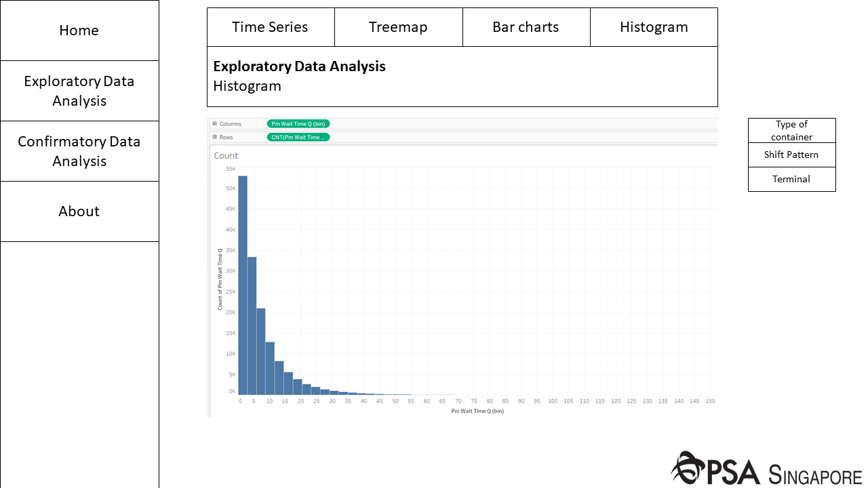Open the Time Series tab
The image size is (868, 488).
pyautogui.click(x=270, y=27)
